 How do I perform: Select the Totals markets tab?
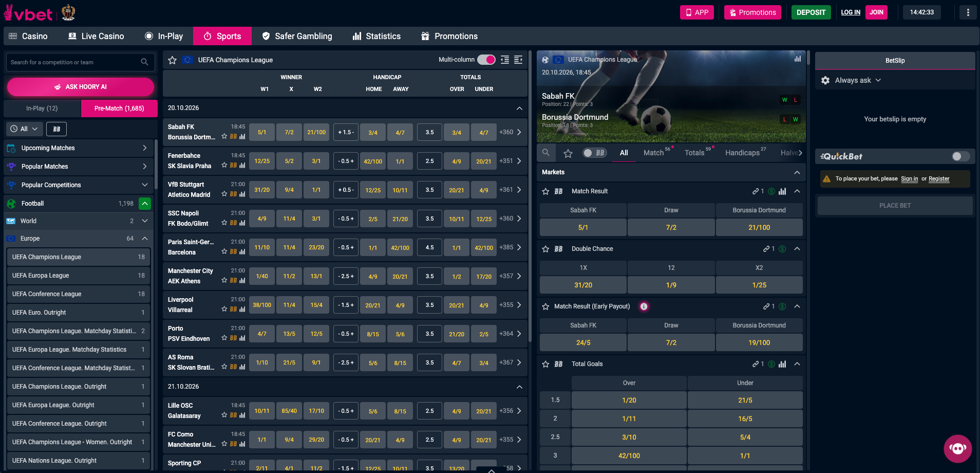coord(694,153)
